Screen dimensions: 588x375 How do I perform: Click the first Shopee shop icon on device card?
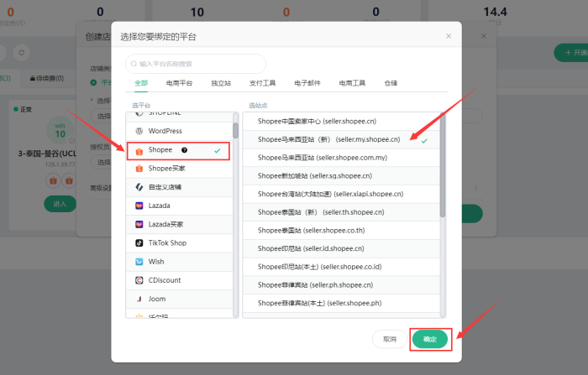click(x=53, y=180)
